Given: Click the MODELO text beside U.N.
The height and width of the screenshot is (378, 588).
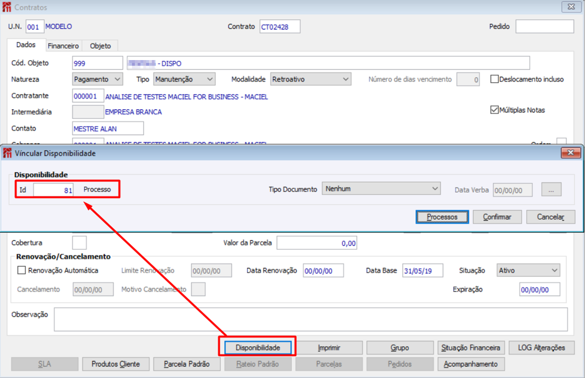Looking at the screenshot, I should coord(58,27).
